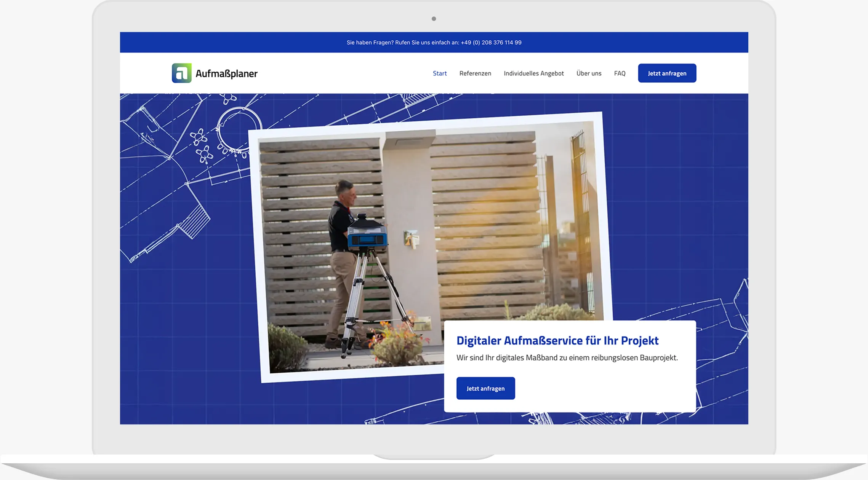868x480 pixels.
Task: Open the Start menu item
Action: (440, 73)
